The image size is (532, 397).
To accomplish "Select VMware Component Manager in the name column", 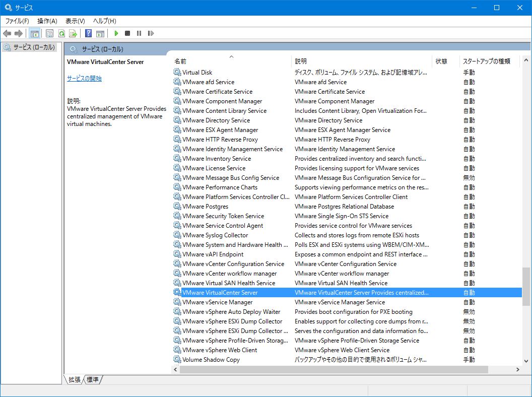I will pos(222,101).
